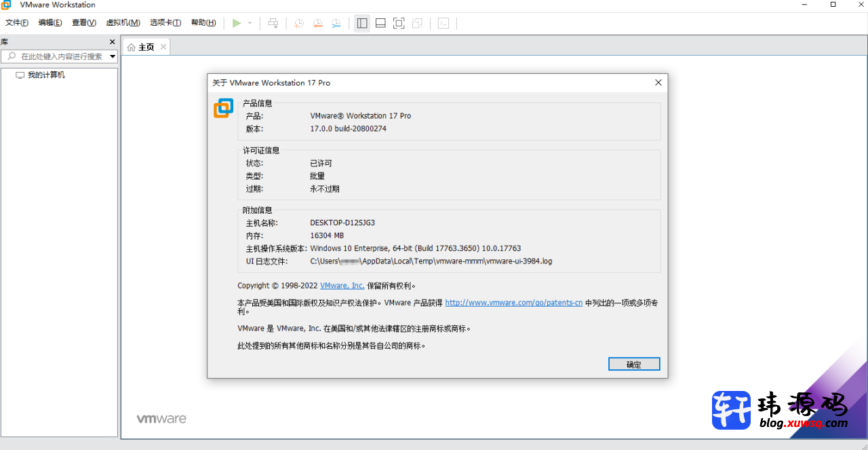Select 我的计算机 in the library tree
This screenshot has height=450, width=868.
click(x=46, y=75)
